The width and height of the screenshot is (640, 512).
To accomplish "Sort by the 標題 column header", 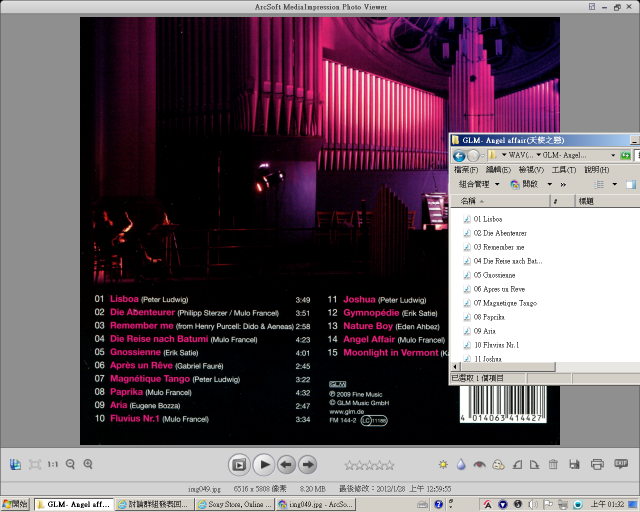I will (608, 201).
